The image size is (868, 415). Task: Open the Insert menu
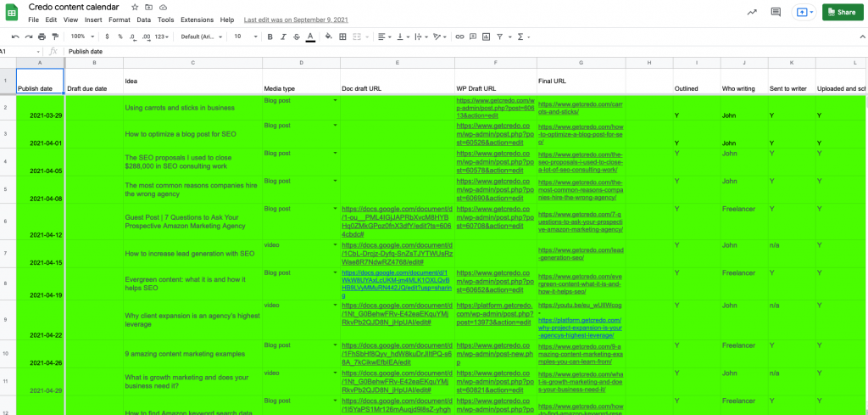[x=93, y=20]
